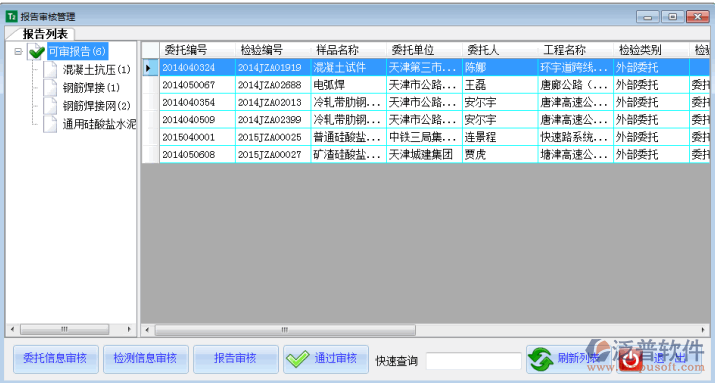Image resolution: width=715 pixels, height=383 pixels.
Task: Click the document icon next to 钢筋焊接网
Action: [50, 106]
